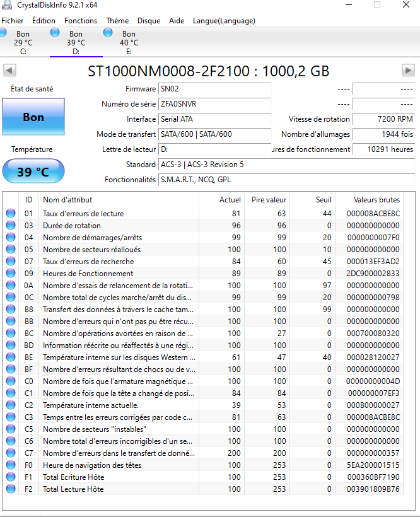Click status orb for attribute 03

point(11,225)
